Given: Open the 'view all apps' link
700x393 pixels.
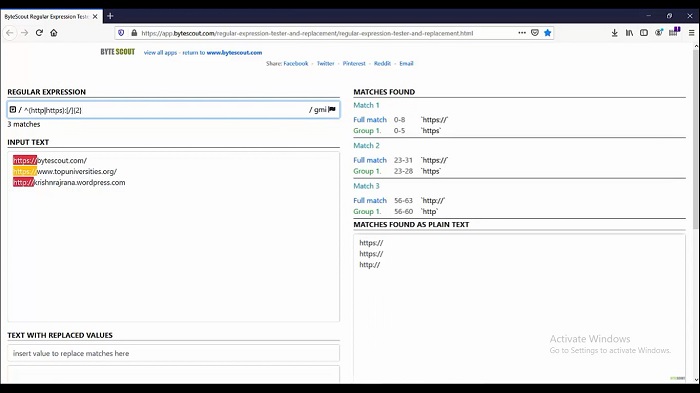Looking at the screenshot, I should point(160,52).
